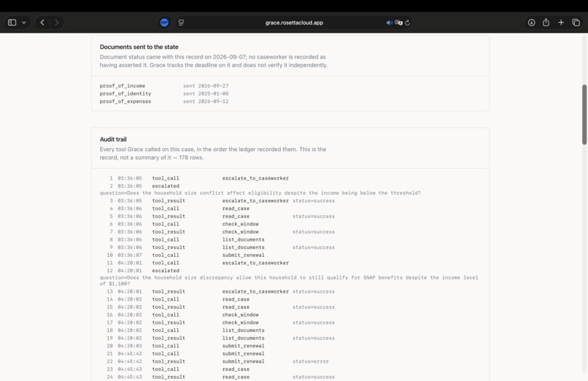Click the question about household size conflict
Screen dimensions: 588x381
(260, 193)
